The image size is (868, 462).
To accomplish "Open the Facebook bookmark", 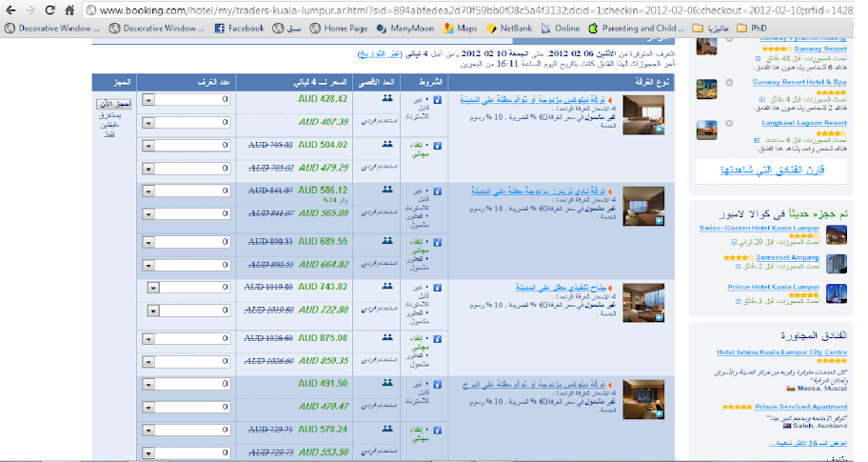I will [239, 28].
